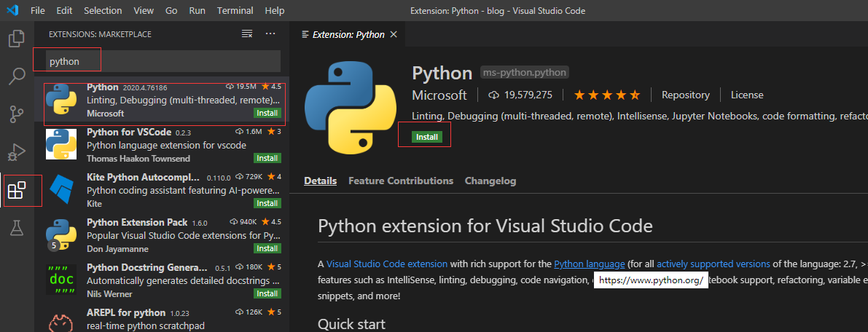Image resolution: width=868 pixels, height=332 pixels.
Task: Open the Terminal menu
Action: click(235, 11)
